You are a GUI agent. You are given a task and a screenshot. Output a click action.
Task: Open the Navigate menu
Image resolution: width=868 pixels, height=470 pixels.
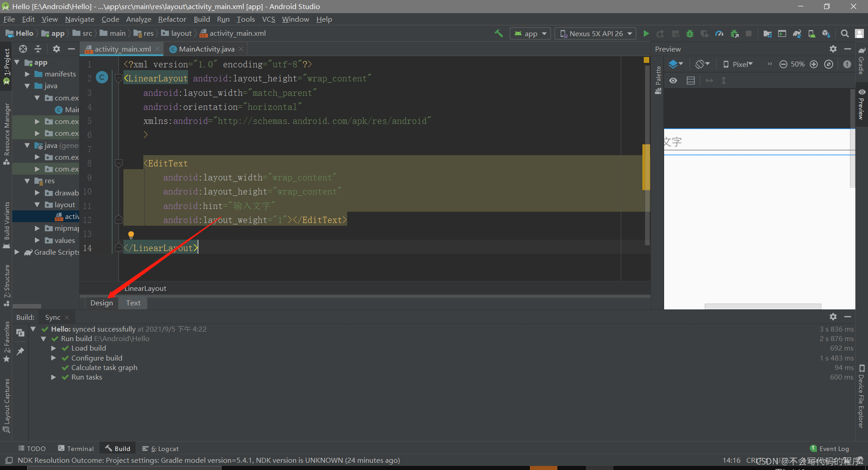coord(80,19)
